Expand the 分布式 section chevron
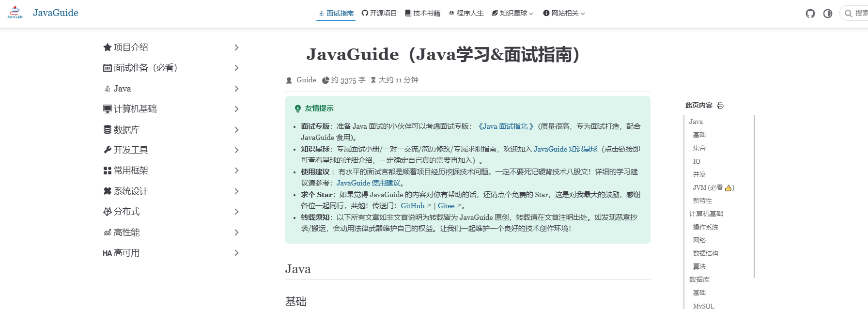 pos(236,212)
